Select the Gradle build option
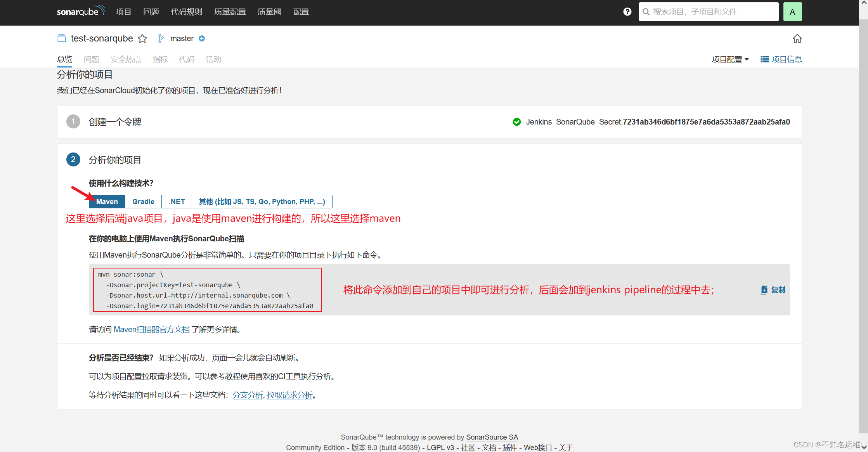The image size is (868, 452). [x=143, y=202]
